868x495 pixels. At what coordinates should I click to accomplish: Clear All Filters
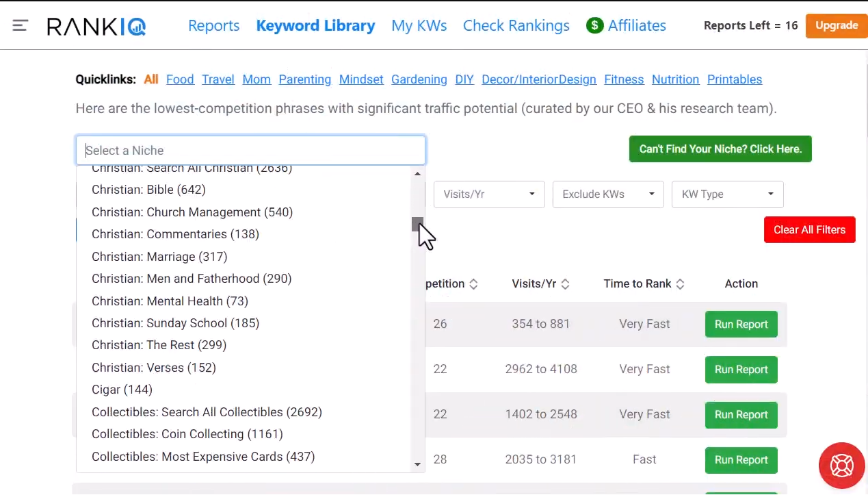pyautogui.click(x=809, y=229)
